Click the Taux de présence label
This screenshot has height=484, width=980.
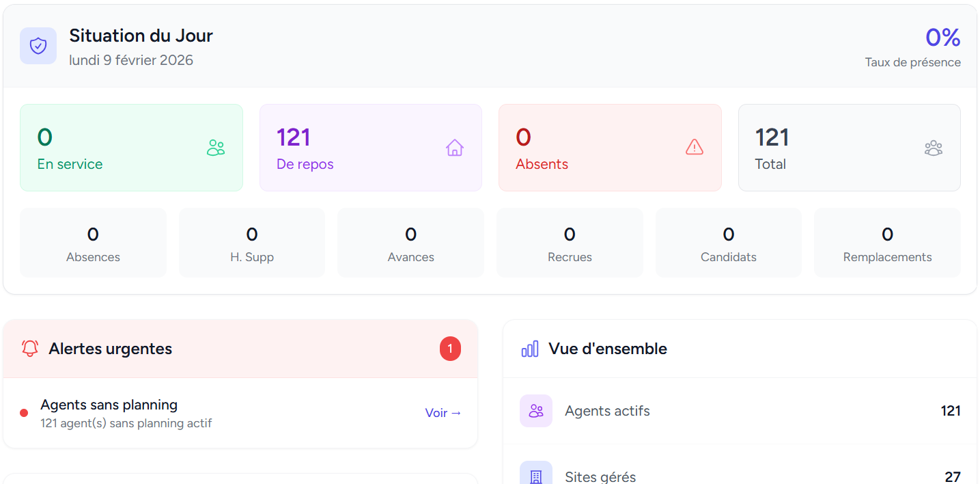click(913, 62)
